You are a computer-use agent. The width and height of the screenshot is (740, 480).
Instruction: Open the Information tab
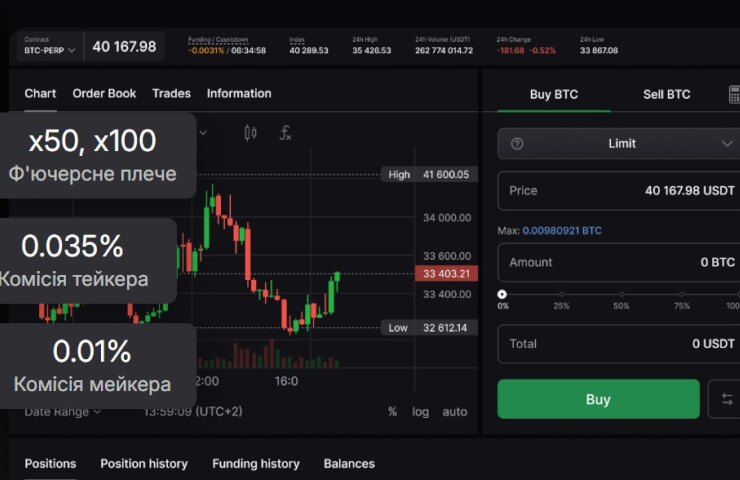239,93
